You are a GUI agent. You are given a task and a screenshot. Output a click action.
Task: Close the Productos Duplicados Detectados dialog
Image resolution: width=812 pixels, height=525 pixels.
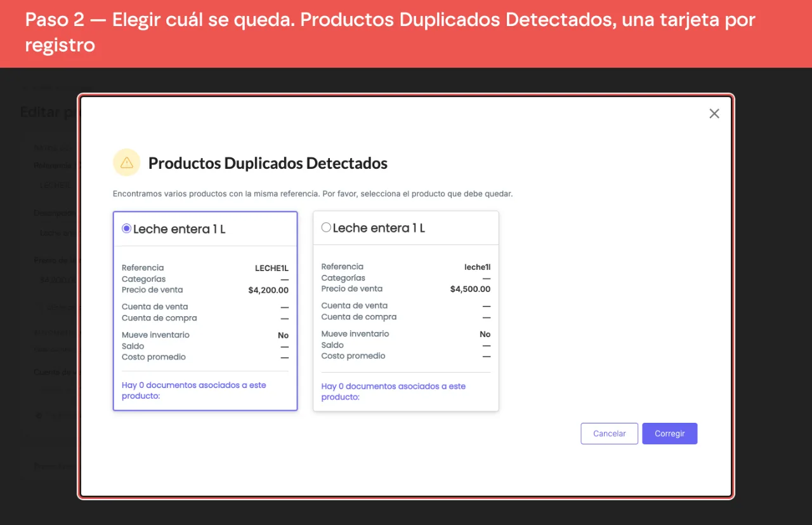click(x=714, y=114)
